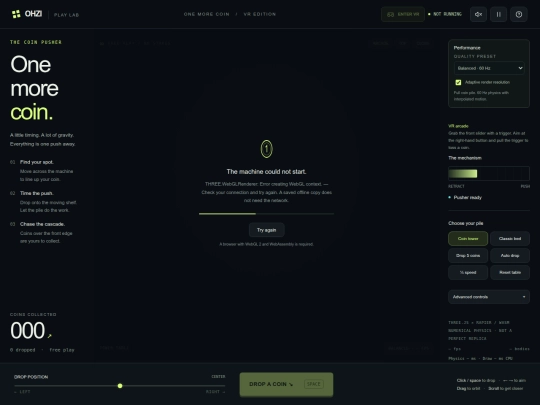The width and height of the screenshot is (540, 405).
Task: Click the CENTER label above the slider
Action: [x=218, y=376]
